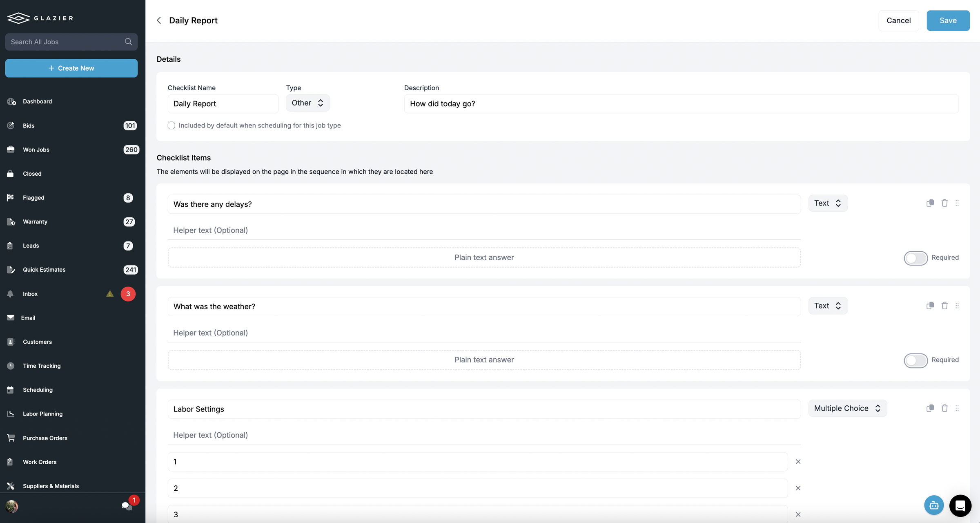980x523 pixels.
Task: Open the Type dropdown showing Other
Action: (x=307, y=103)
